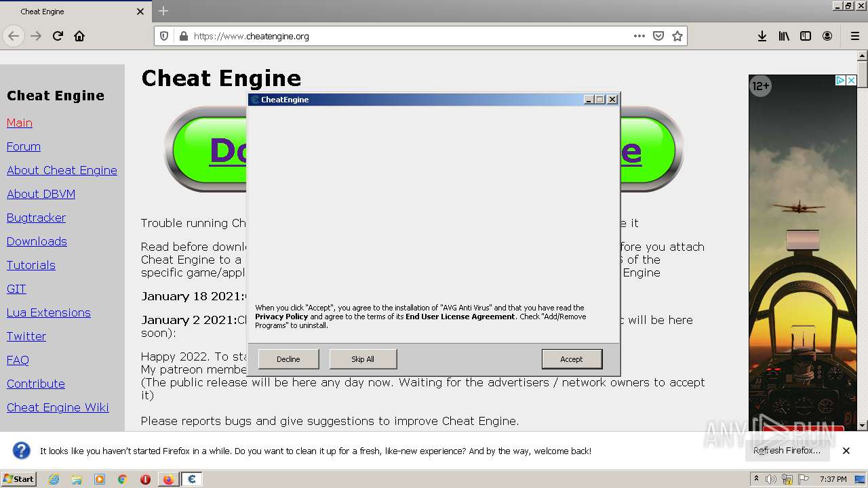
Task: Open the Privacy Policy link in installer
Action: pyautogui.click(x=281, y=317)
